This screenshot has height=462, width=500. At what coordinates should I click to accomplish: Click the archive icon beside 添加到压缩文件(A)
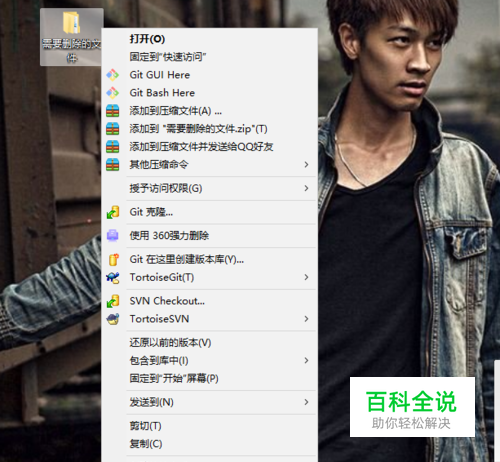(x=112, y=111)
